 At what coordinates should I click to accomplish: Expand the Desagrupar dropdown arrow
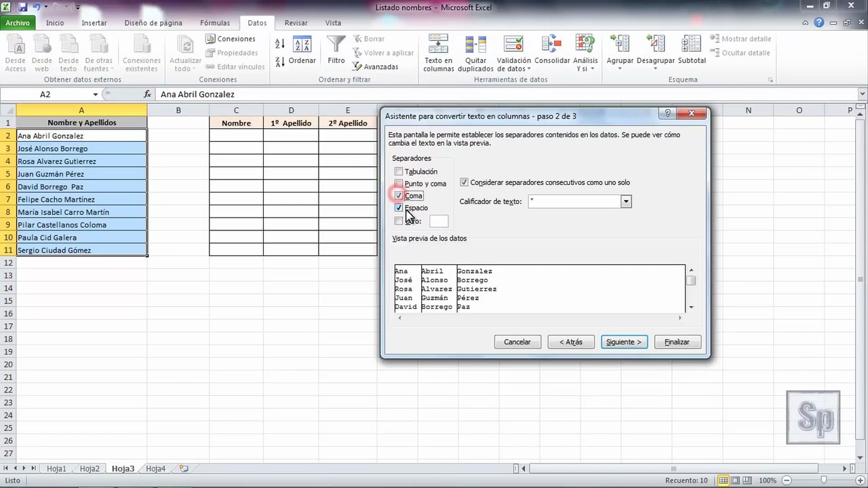pos(654,68)
